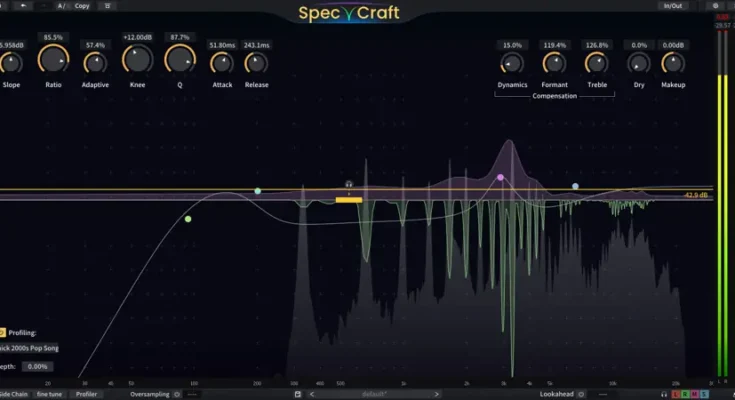Click the headphone solo icon above the yellow band
Image resolution: width=735 pixels, height=400 pixels.
point(349,185)
